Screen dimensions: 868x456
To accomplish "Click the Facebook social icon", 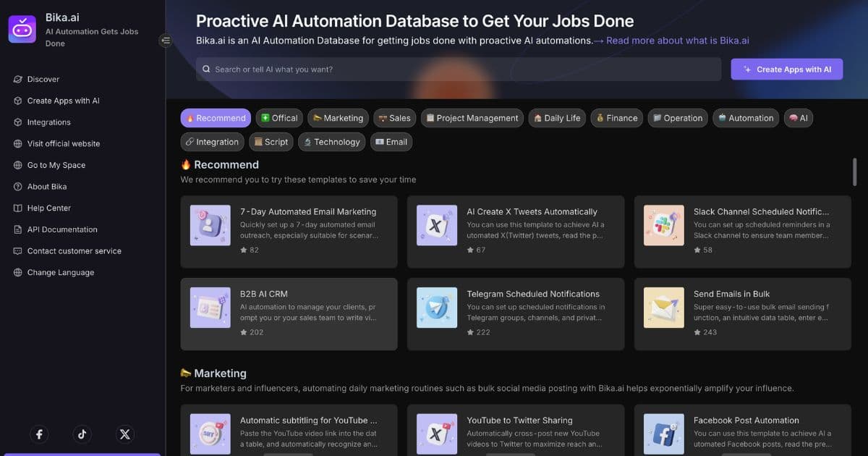I will click(x=39, y=434).
